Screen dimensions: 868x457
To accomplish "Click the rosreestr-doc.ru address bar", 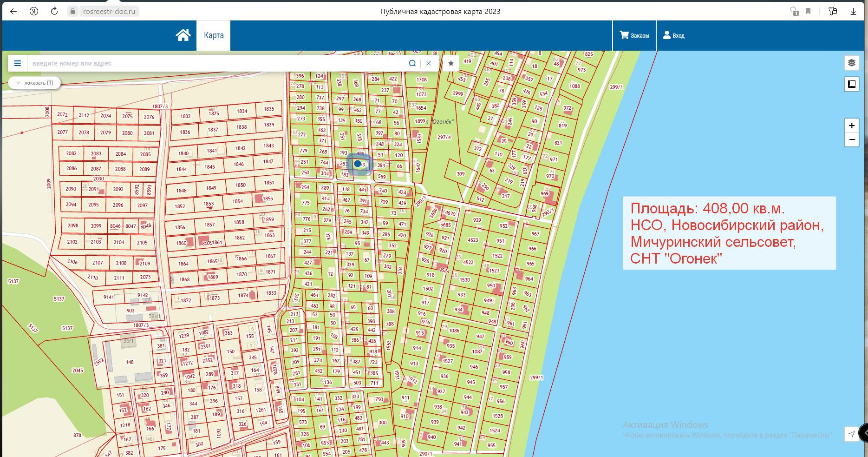I will click(x=109, y=12).
